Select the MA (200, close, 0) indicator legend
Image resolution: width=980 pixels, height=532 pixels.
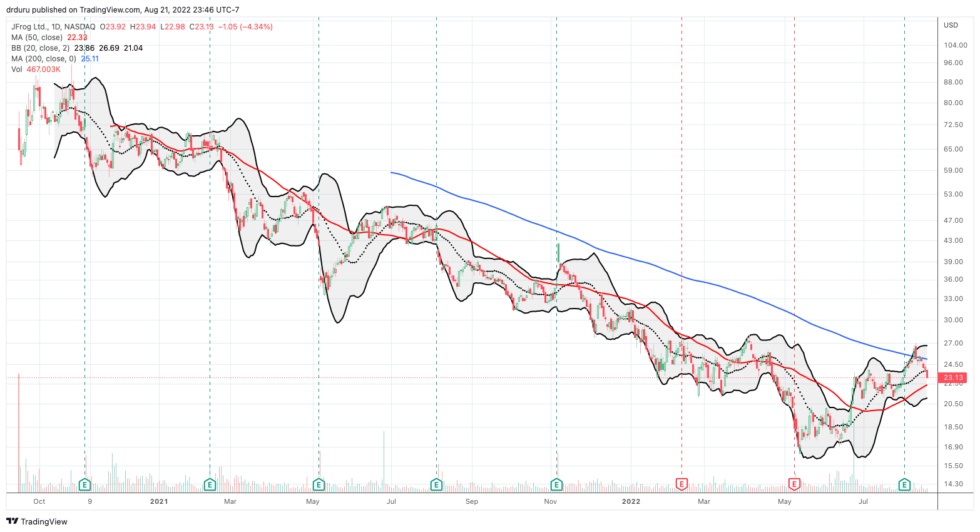click(44, 59)
